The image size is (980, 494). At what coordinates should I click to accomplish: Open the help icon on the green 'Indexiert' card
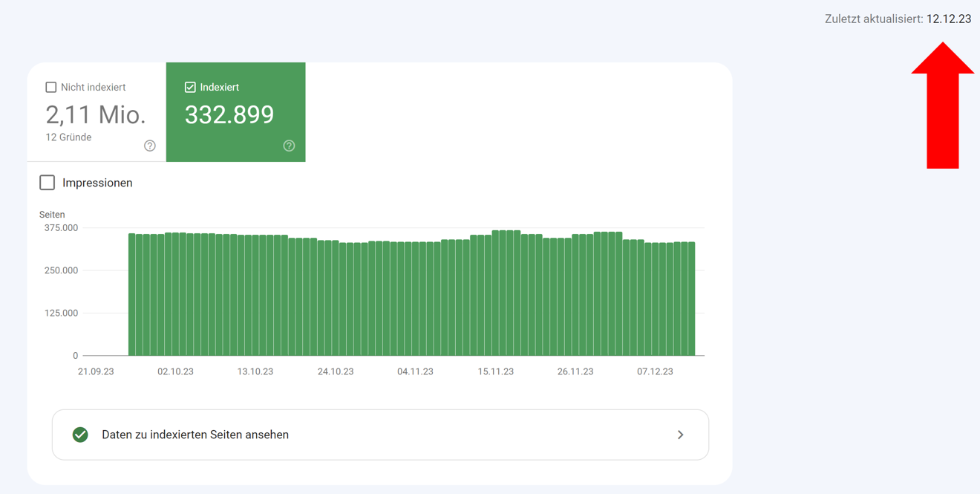tap(289, 146)
